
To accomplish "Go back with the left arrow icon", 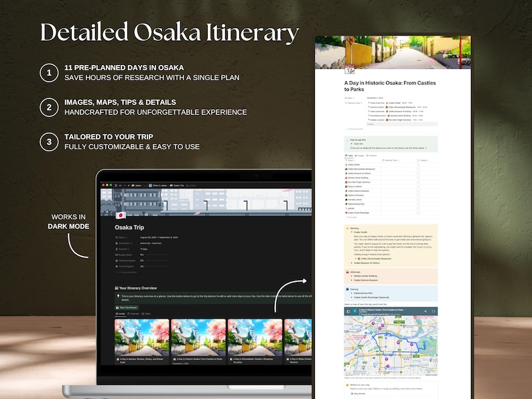I will click(x=121, y=185).
